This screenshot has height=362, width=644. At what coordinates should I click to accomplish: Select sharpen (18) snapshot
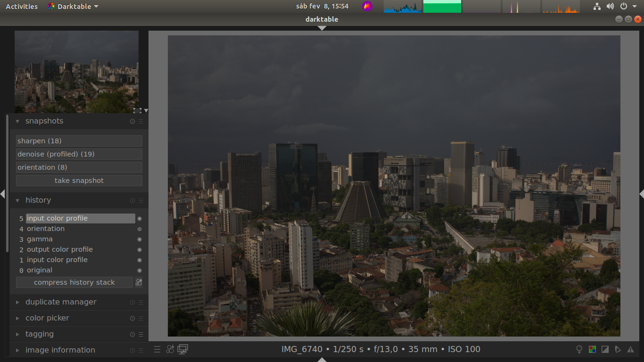pyautogui.click(x=79, y=141)
